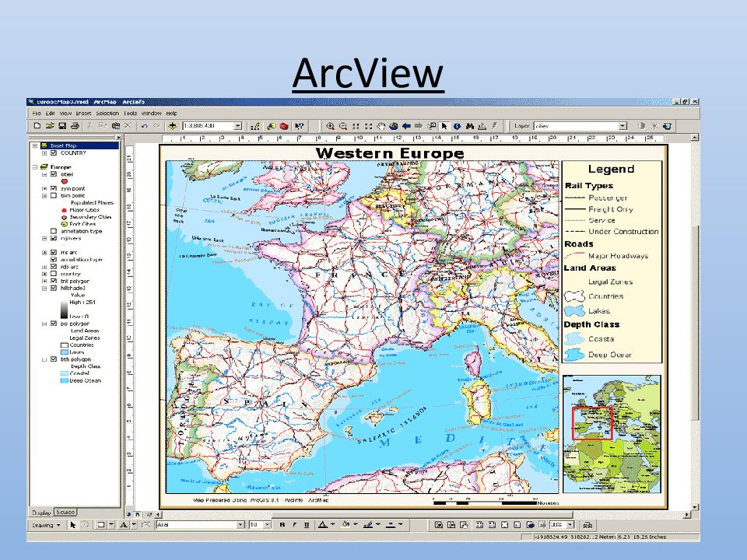Select the Identify info tool
The image size is (747, 560).
[457, 126]
